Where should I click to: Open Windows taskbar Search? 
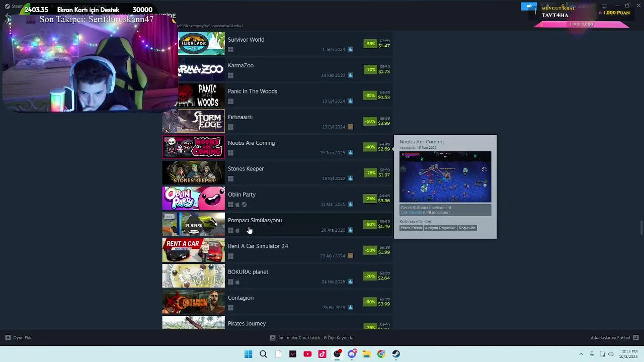[263, 354]
